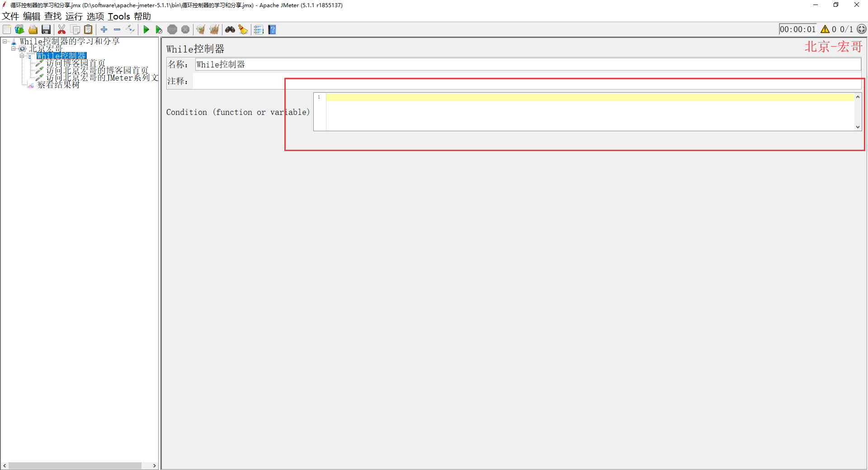Open search with the binoculars icon
This screenshot has width=868, height=470.
[230, 29]
